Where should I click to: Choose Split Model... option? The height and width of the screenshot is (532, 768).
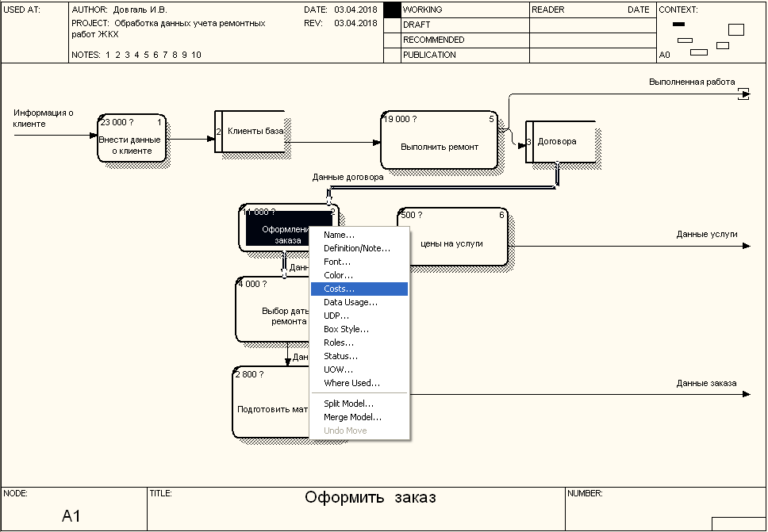pyautogui.click(x=348, y=404)
